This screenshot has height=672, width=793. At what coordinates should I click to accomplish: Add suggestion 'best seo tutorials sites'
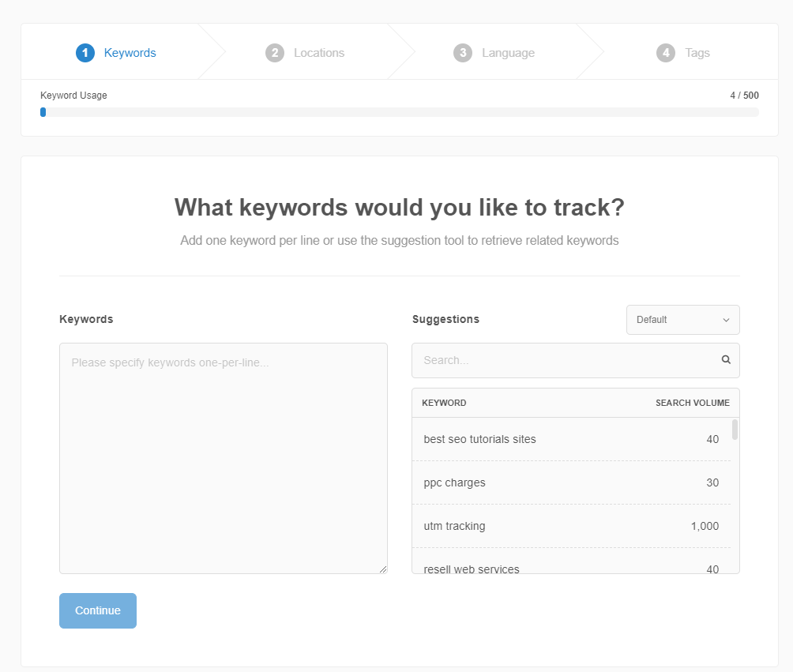(572, 439)
